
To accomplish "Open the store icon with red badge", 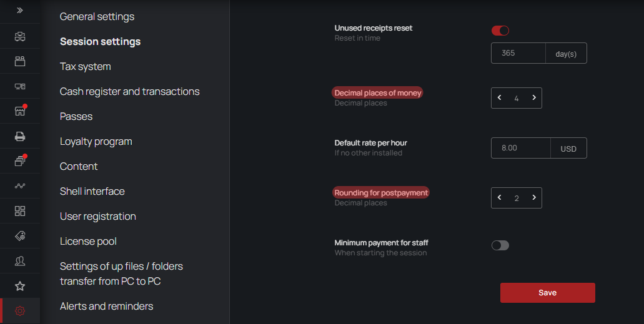I will (x=20, y=111).
